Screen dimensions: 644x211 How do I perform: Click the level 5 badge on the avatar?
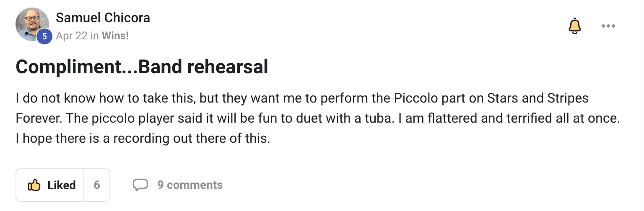pyautogui.click(x=44, y=36)
